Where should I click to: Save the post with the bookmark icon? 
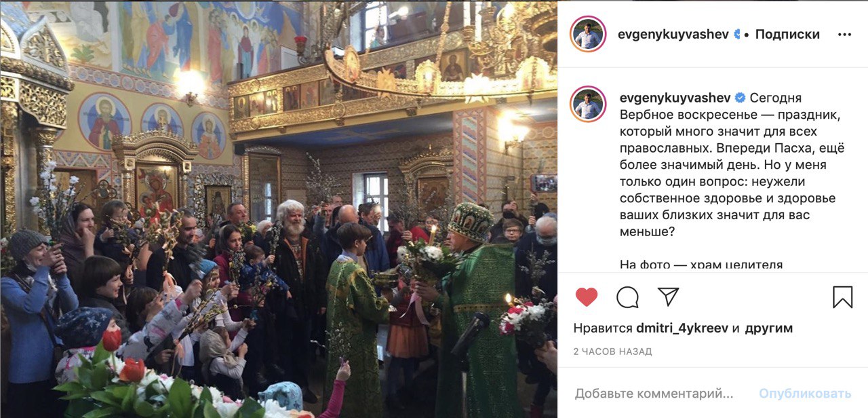842,297
